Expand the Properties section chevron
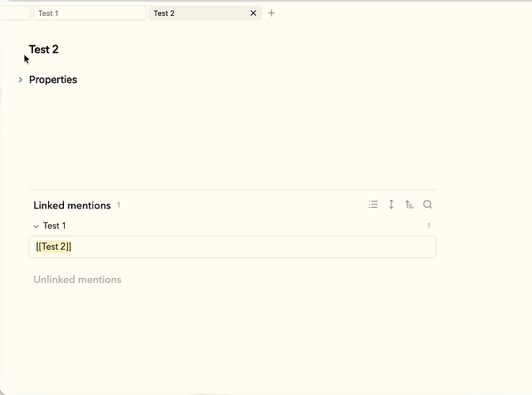 point(21,80)
